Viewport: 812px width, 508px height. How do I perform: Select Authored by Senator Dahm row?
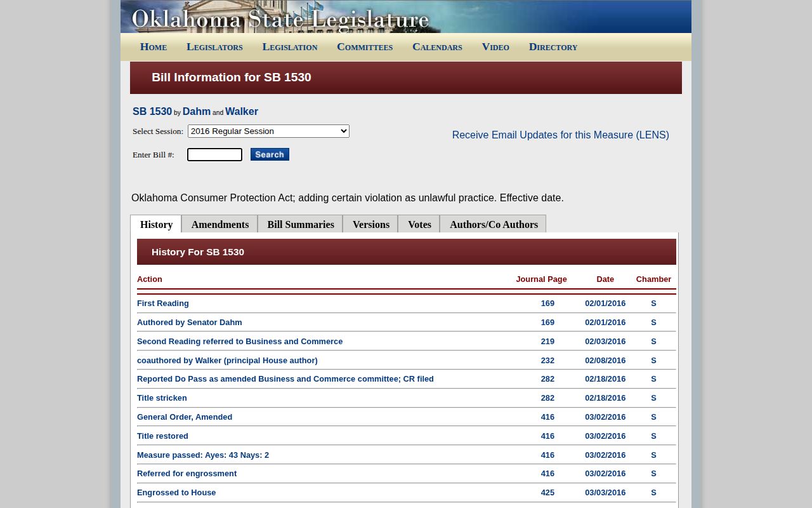click(407, 322)
